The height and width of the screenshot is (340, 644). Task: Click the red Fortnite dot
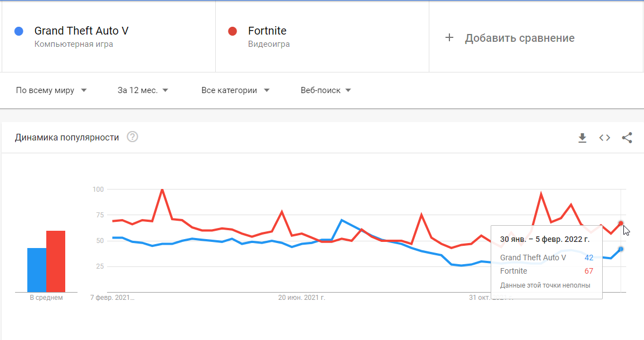233,31
